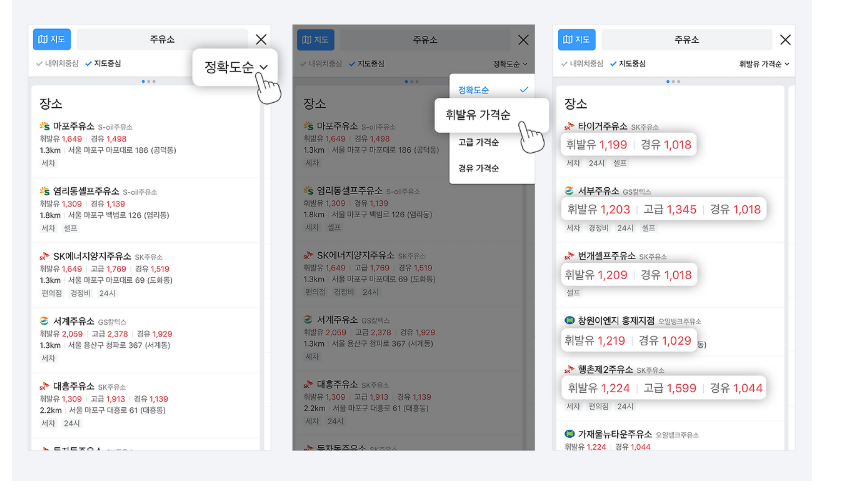Click the GS logo beside 서계주유소 in middle panel
The image size is (845, 490).
308,320
